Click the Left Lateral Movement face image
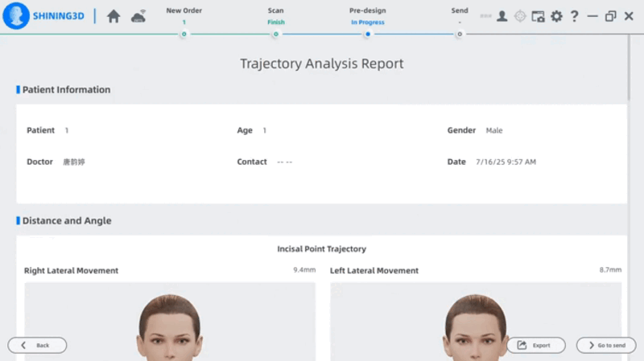 (x=476, y=322)
